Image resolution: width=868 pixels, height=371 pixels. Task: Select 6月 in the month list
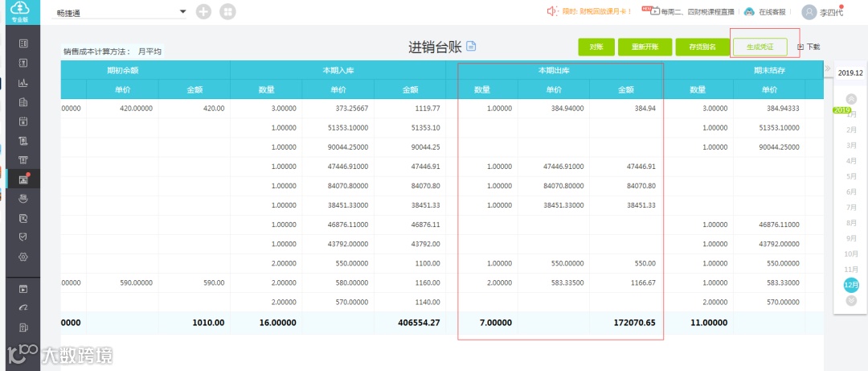point(851,192)
